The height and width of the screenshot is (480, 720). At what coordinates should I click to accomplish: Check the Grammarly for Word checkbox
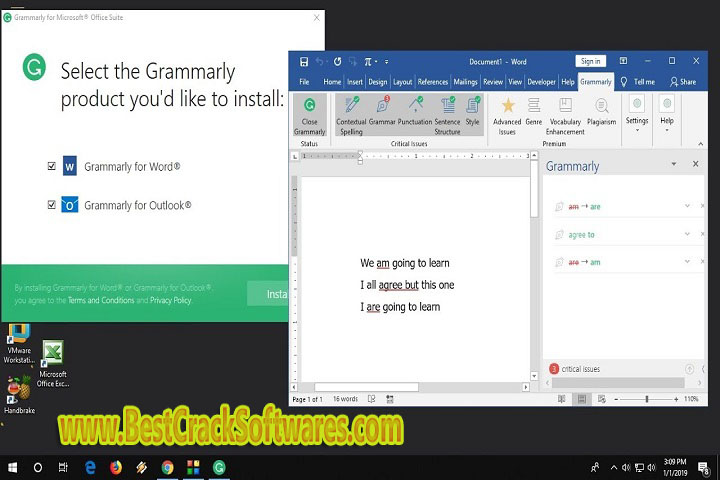(51, 166)
